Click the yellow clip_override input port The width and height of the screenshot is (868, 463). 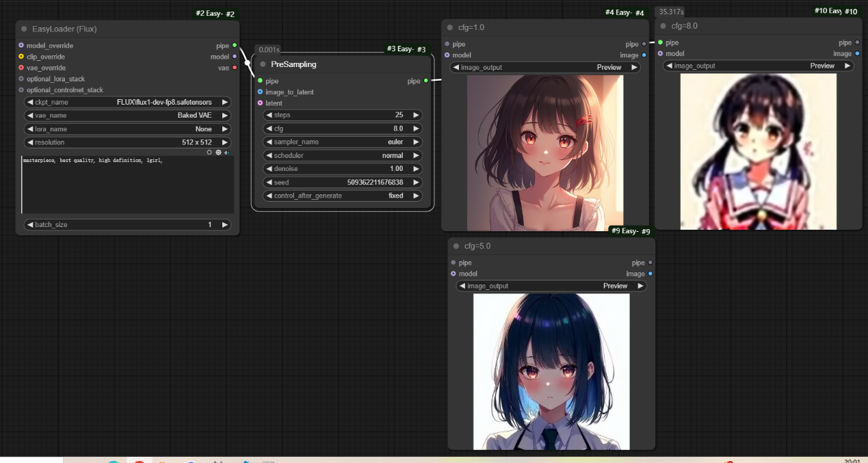(21, 57)
